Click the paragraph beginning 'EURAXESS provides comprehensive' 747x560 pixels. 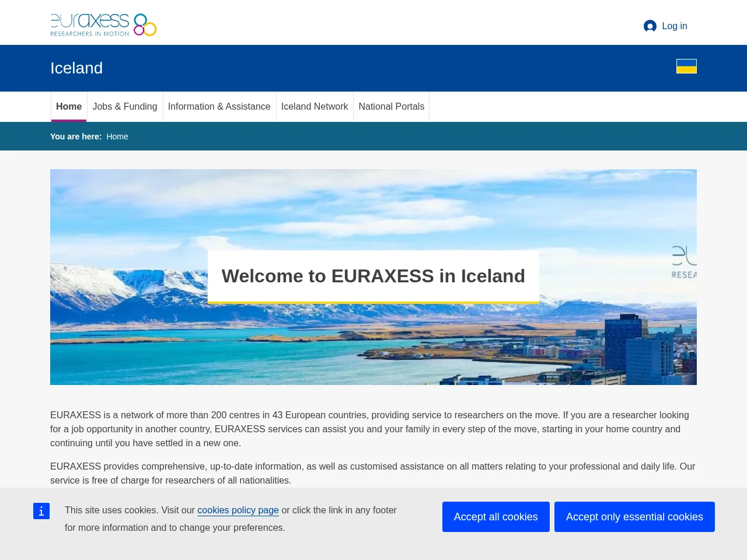click(373, 474)
